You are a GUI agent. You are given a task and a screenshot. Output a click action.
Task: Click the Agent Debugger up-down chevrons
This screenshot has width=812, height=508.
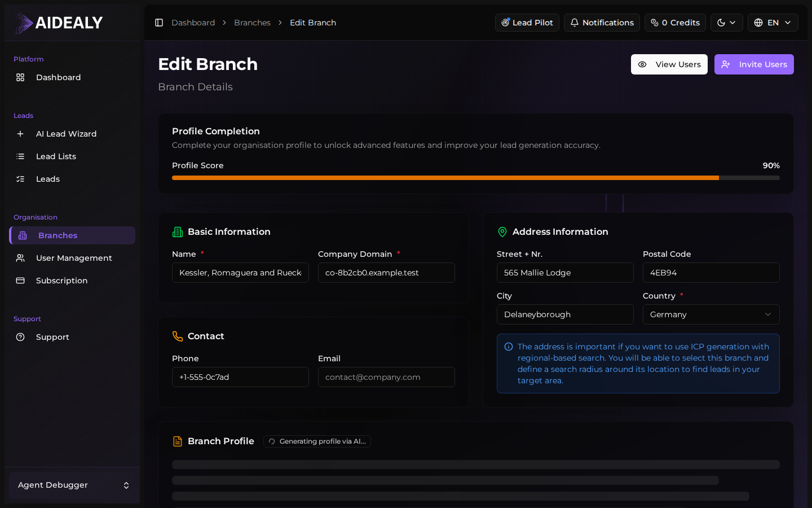(x=126, y=485)
